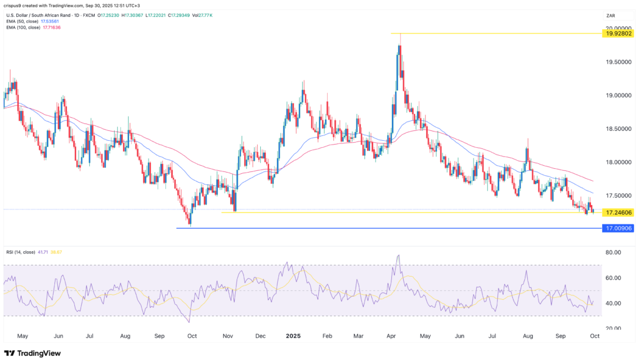Viewport: 639px width, 364px height.
Task: Click the 17.24606 yellow price label
Action: click(617, 213)
